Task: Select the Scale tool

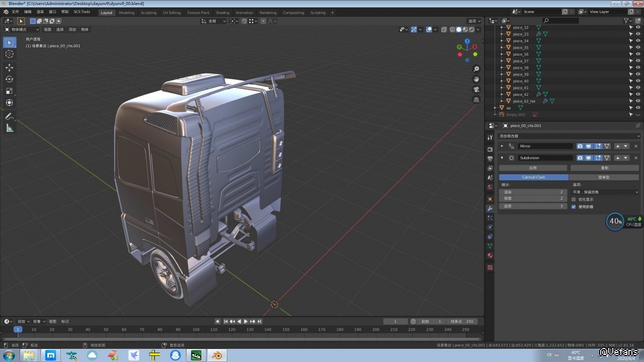Action: pyautogui.click(x=9, y=91)
